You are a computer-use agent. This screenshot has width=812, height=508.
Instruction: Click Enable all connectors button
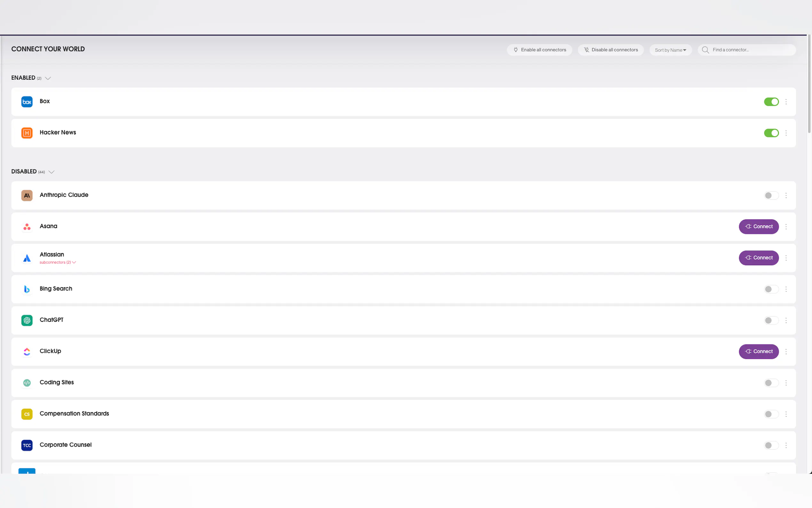coord(539,50)
